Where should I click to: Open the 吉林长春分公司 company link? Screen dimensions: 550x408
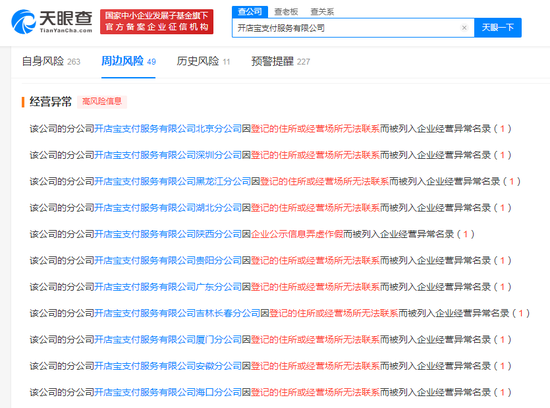point(177,313)
